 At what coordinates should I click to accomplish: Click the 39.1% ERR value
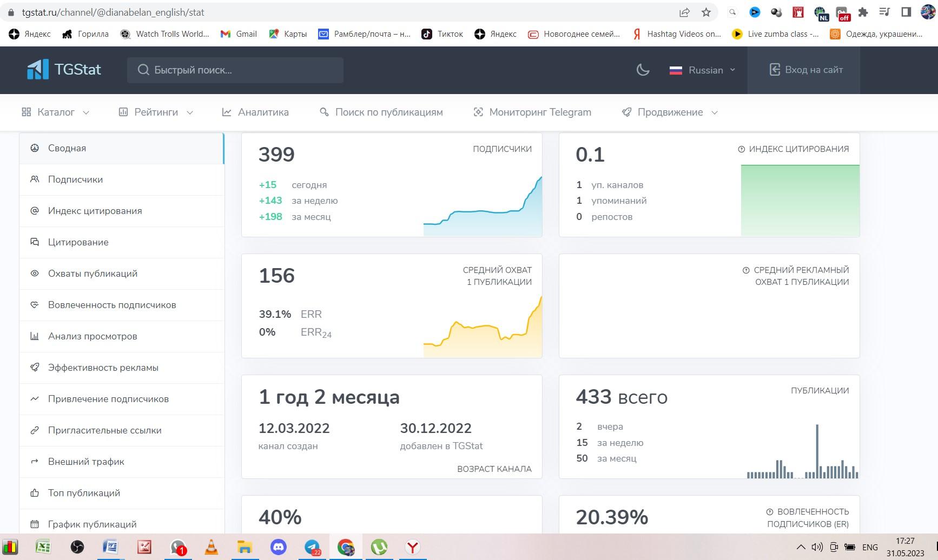click(x=275, y=314)
